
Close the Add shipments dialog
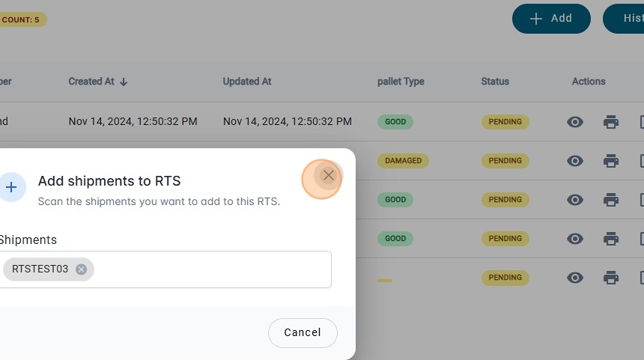pos(328,176)
